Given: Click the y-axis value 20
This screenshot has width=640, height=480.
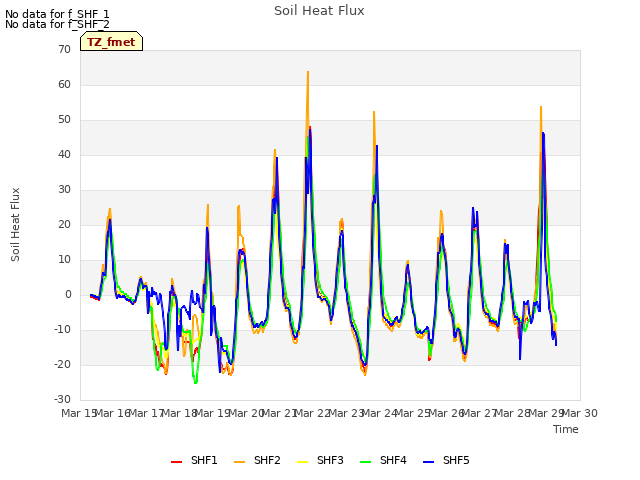Looking at the screenshot, I should [64, 224].
